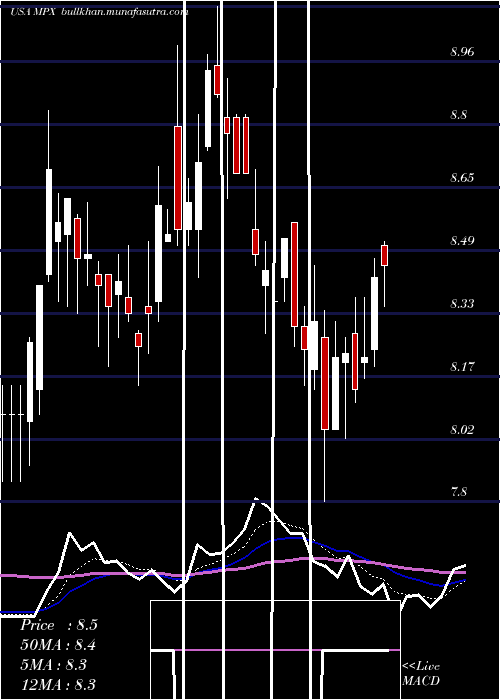The image size is (500, 700).
Task: Click the red candle topping near 8.96
Action: click(x=217, y=80)
